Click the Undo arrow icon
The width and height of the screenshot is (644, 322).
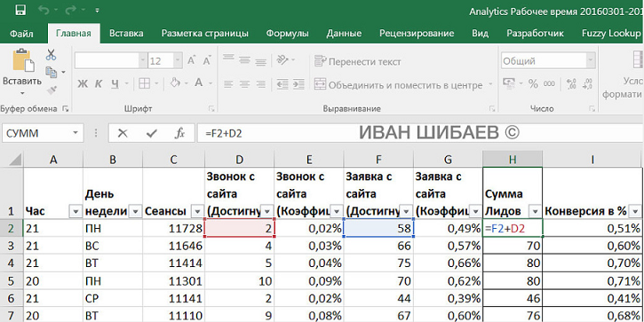click(x=44, y=11)
